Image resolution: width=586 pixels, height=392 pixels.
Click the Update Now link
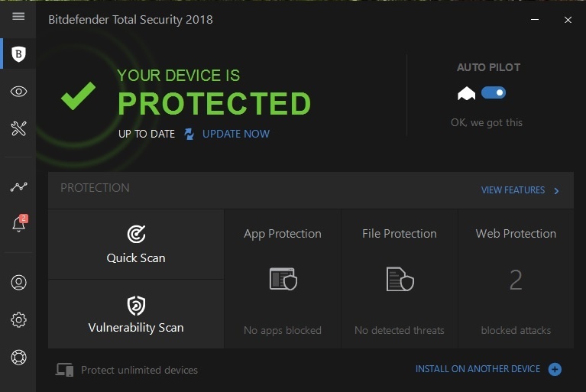tap(235, 134)
